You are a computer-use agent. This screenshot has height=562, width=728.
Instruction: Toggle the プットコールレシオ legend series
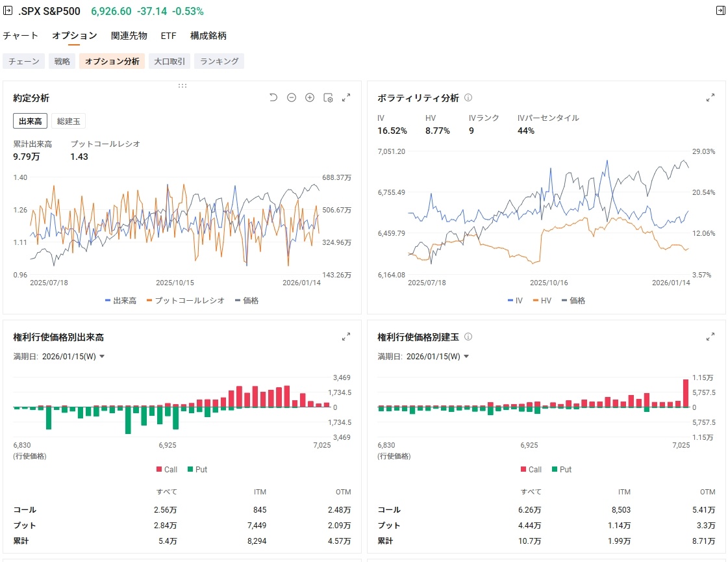[186, 301]
